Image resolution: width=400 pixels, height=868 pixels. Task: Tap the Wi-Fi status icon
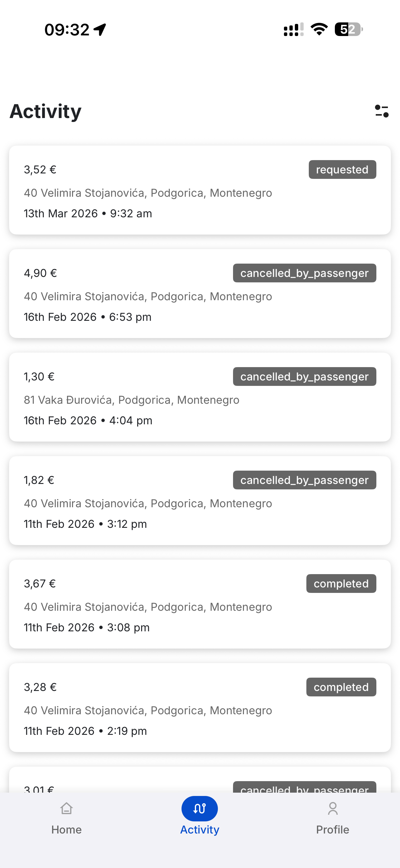pyautogui.click(x=319, y=29)
